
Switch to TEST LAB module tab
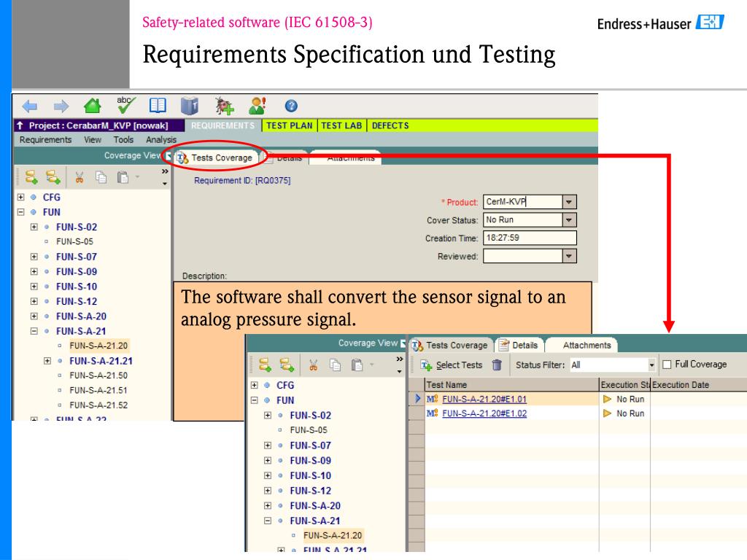click(341, 125)
